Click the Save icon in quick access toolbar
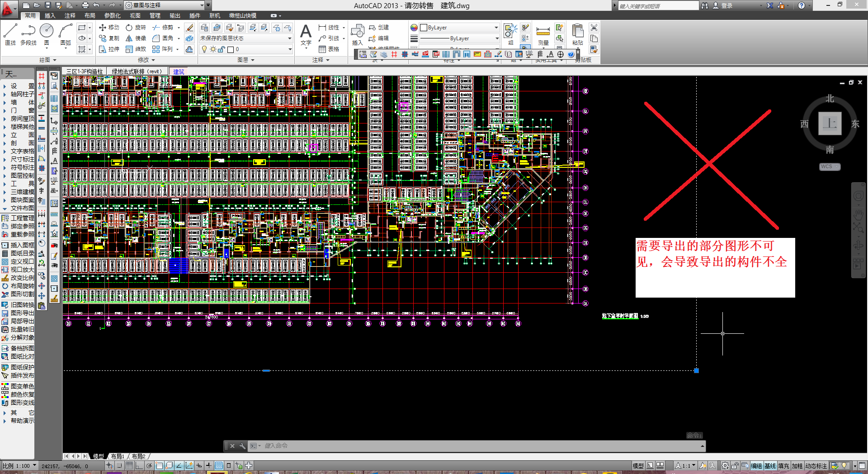 (x=47, y=5)
